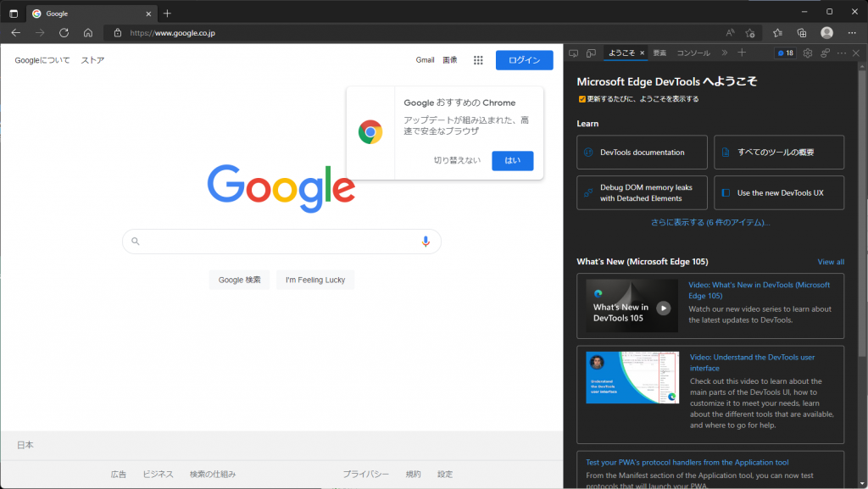Open DevTools customize menu with three dots
868x489 pixels.
840,52
